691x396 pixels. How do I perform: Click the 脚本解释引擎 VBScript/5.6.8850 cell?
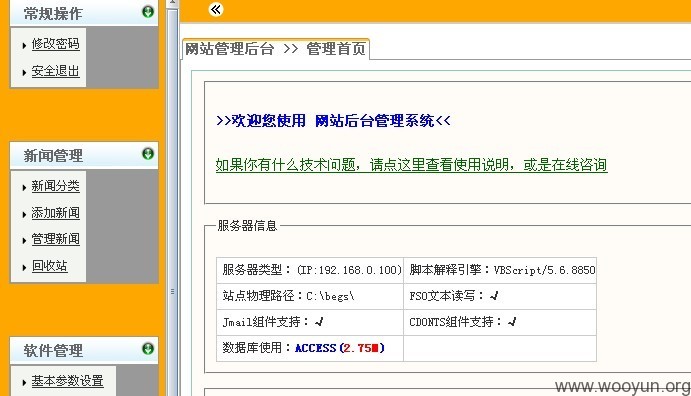tap(500, 270)
